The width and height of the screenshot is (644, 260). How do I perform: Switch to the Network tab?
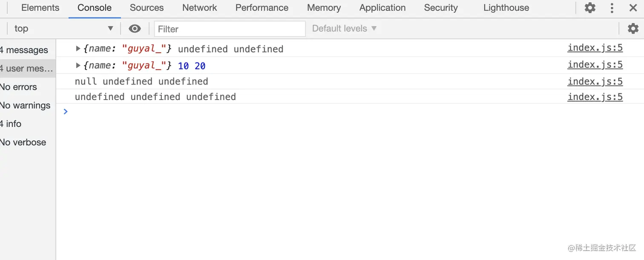(x=199, y=8)
